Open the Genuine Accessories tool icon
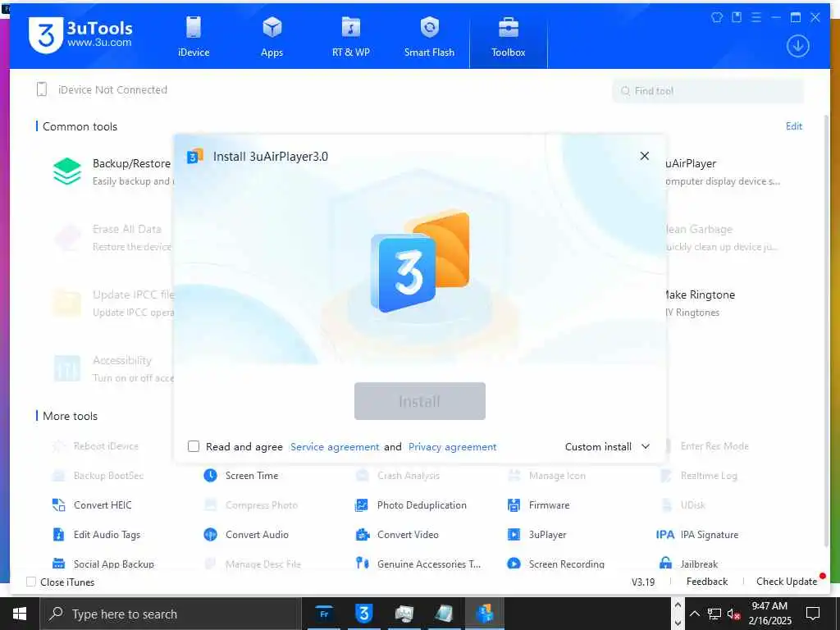The width and height of the screenshot is (840, 630). tap(362, 563)
